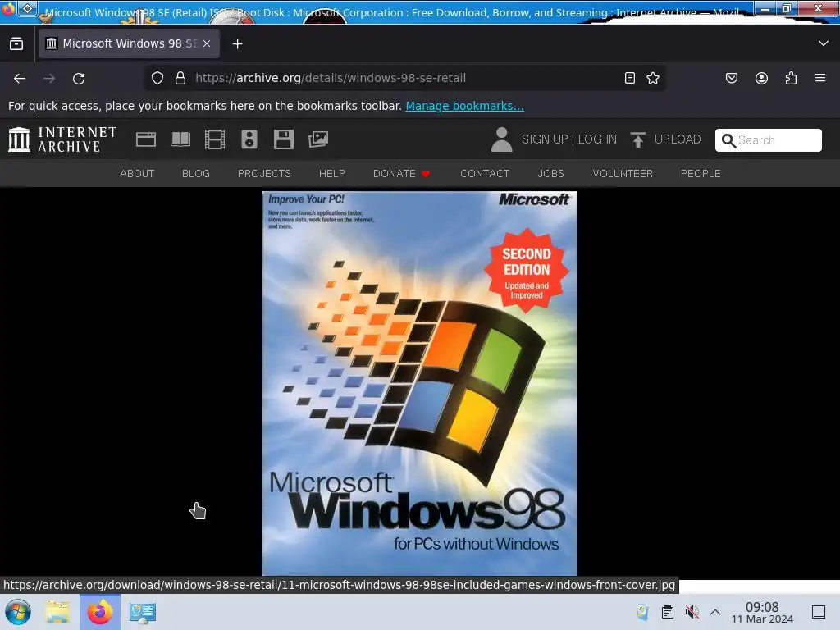Open the Video film strip icon
The height and width of the screenshot is (630, 840).
coord(215,139)
